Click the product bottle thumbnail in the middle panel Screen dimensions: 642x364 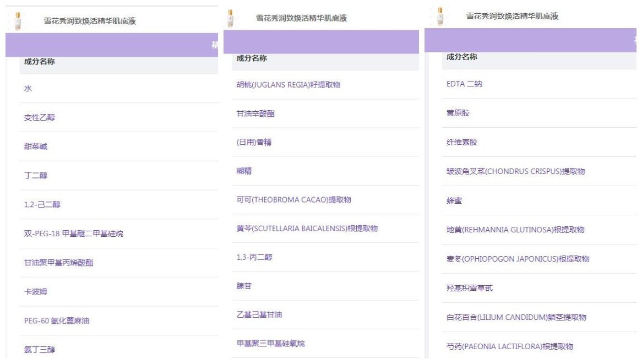point(231,18)
